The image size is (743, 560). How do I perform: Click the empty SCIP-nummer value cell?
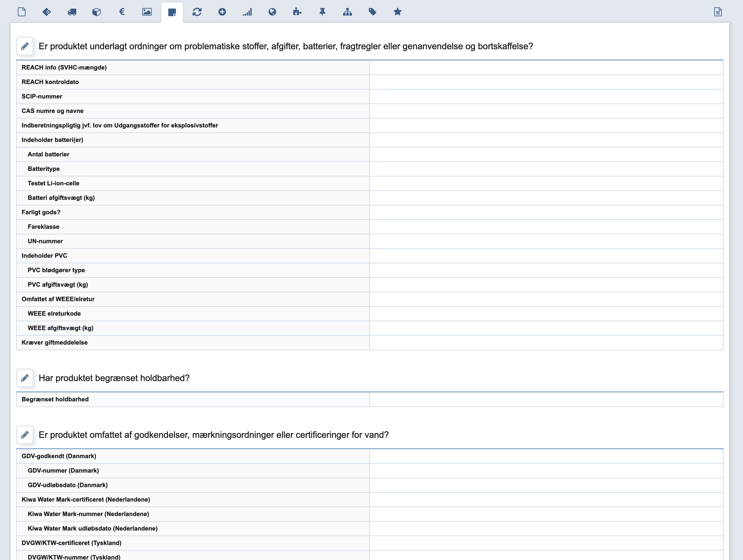(x=546, y=96)
